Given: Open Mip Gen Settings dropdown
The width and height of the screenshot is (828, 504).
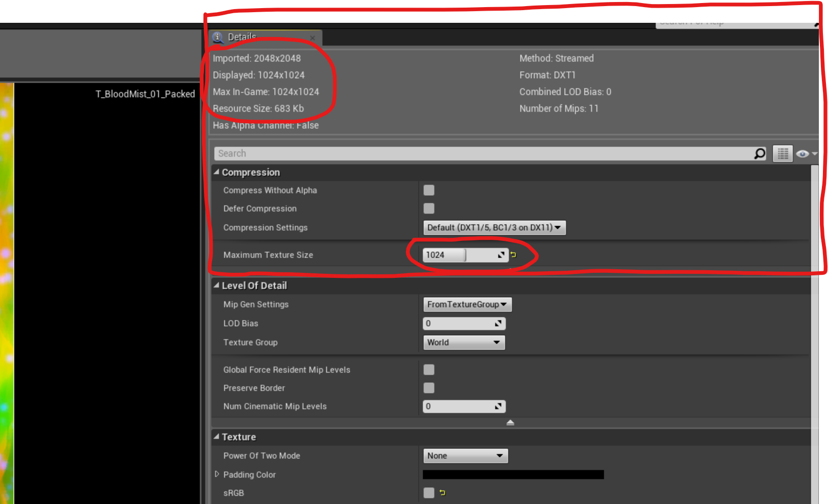Looking at the screenshot, I should click(x=467, y=304).
